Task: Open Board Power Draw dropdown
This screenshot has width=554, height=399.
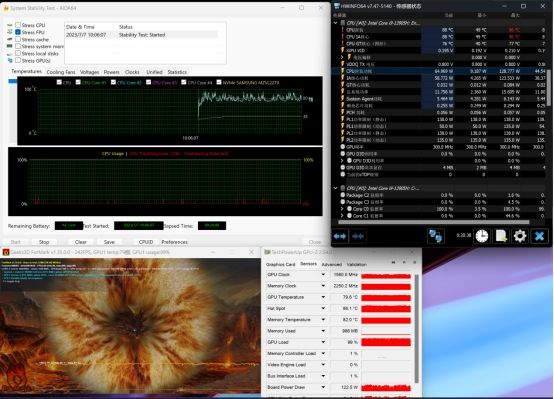Action: coord(323,387)
